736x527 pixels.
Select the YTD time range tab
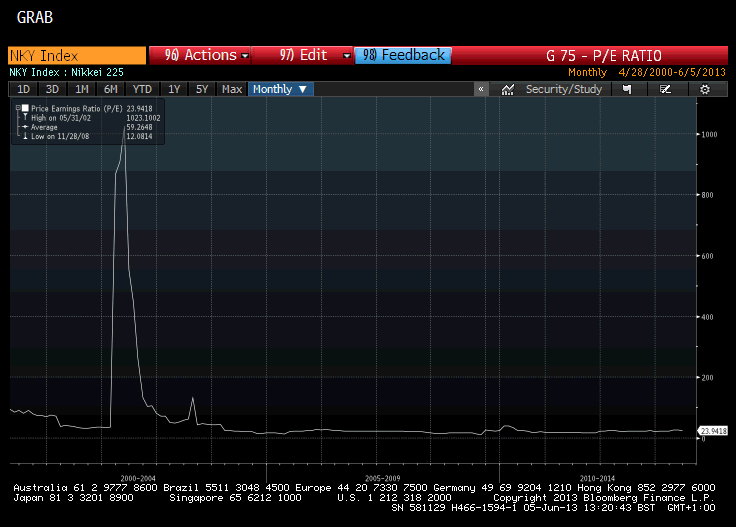(x=142, y=89)
